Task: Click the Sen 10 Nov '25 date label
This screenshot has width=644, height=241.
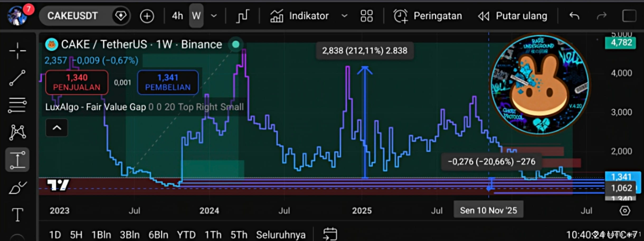Action: tap(488, 210)
